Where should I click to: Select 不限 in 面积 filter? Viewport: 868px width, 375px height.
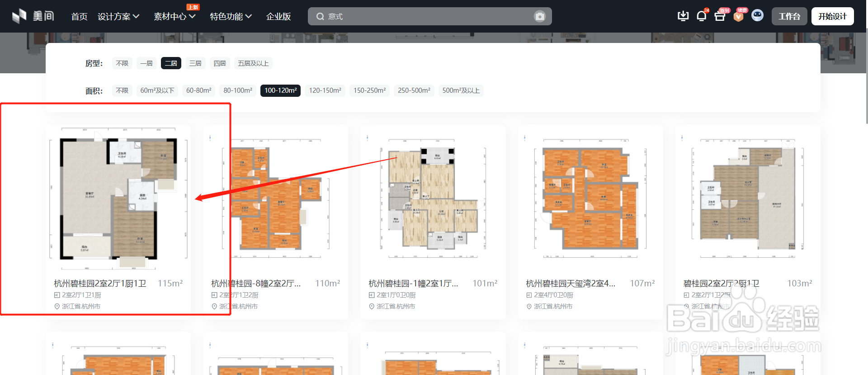click(x=122, y=90)
